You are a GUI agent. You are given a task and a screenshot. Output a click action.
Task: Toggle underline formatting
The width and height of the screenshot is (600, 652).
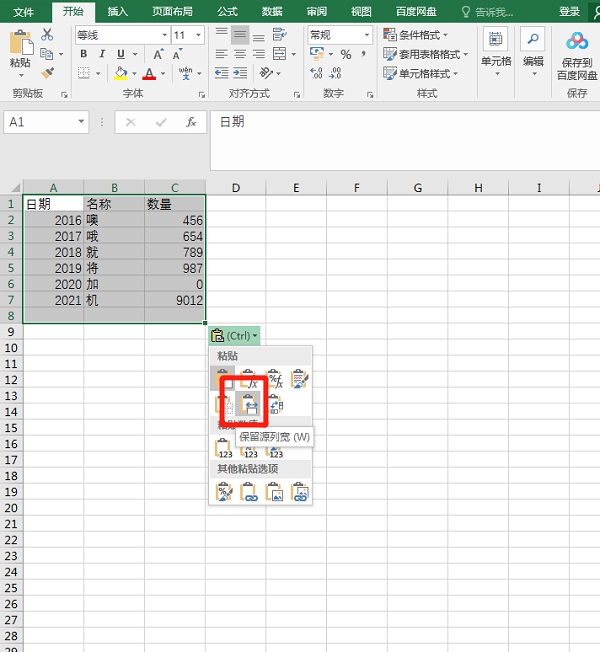(121, 54)
